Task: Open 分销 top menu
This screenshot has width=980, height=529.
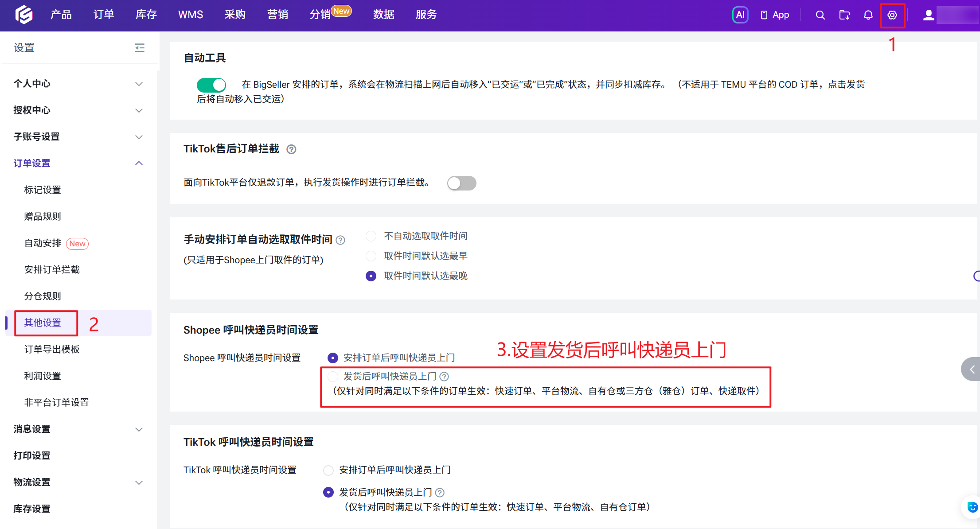Action: click(x=320, y=15)
